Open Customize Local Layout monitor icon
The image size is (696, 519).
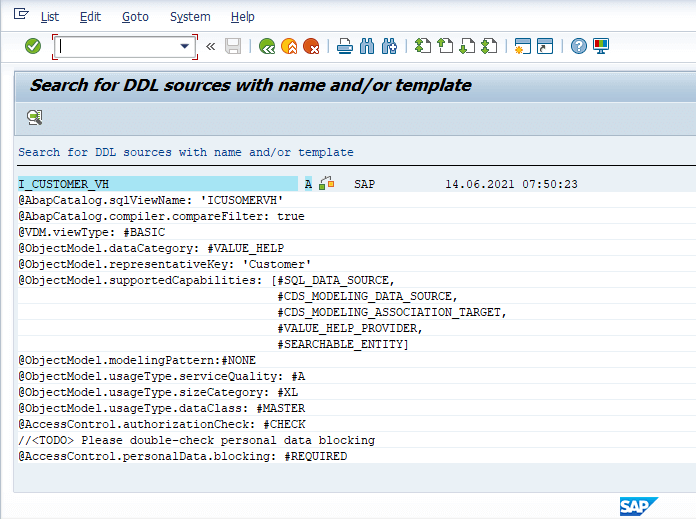coord(601,46)
